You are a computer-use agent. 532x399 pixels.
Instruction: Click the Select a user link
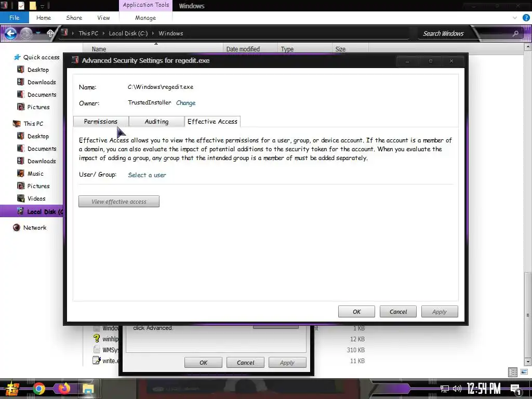point(147,175)
